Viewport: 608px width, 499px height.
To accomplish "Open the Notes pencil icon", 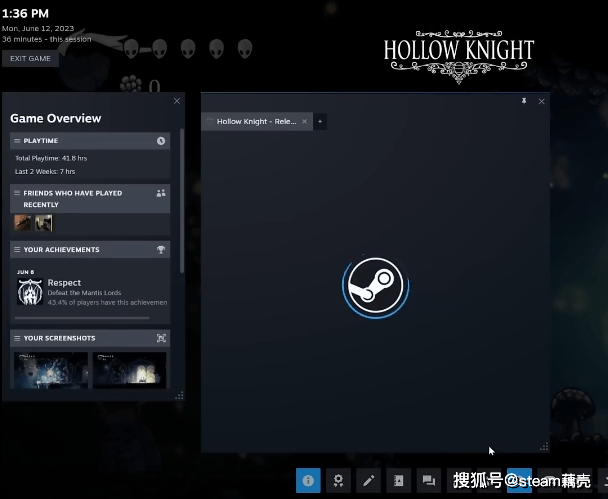I will [369, 480].
